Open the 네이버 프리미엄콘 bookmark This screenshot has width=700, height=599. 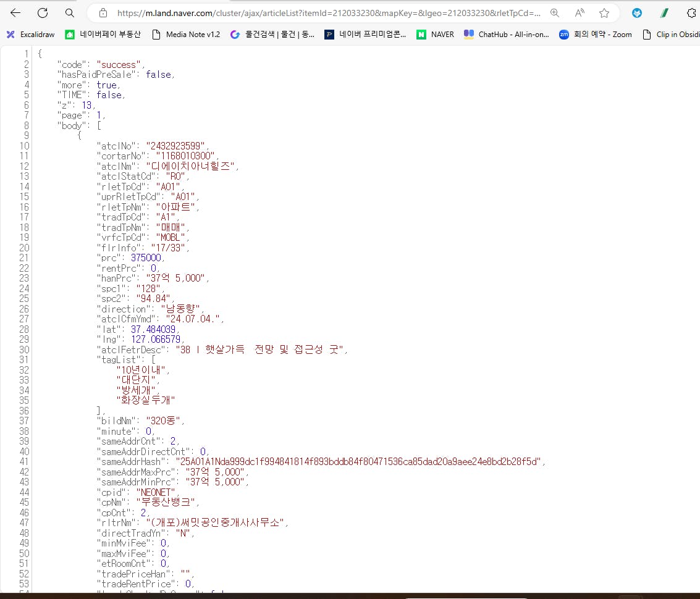365,35
